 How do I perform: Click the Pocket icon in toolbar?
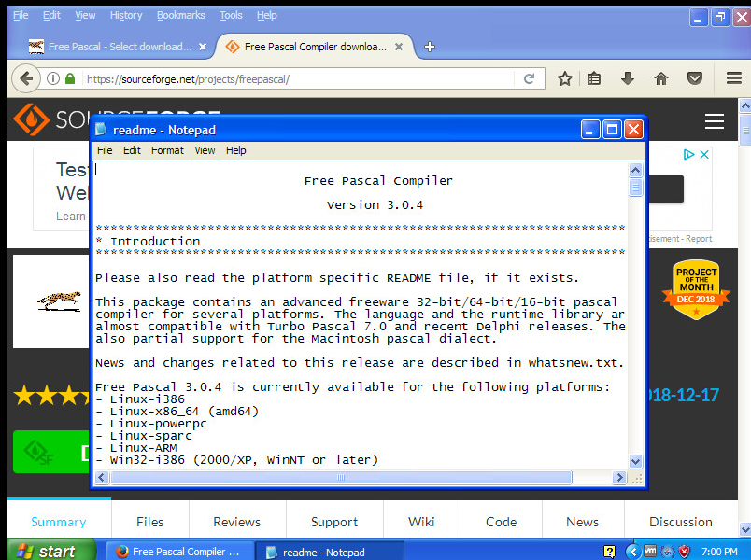coord(694,79)
